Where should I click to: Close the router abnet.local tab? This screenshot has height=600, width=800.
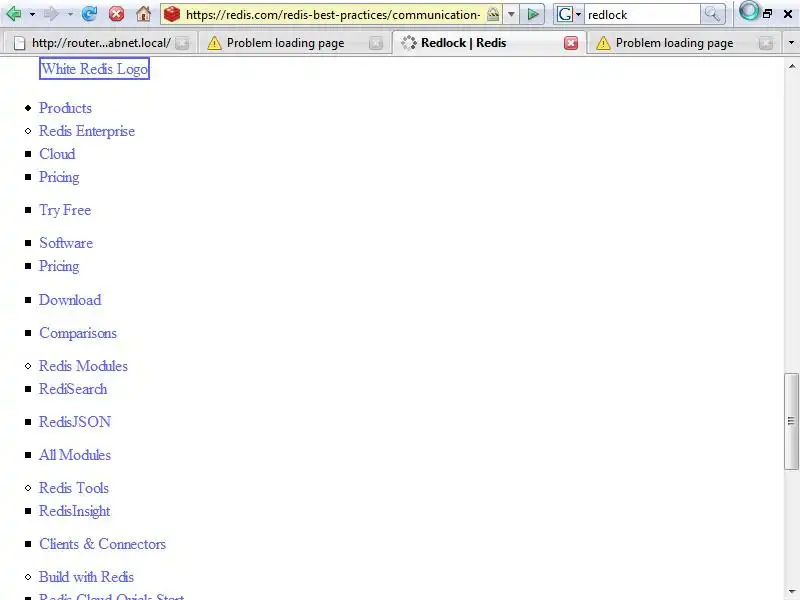click(x=181, y=43)
